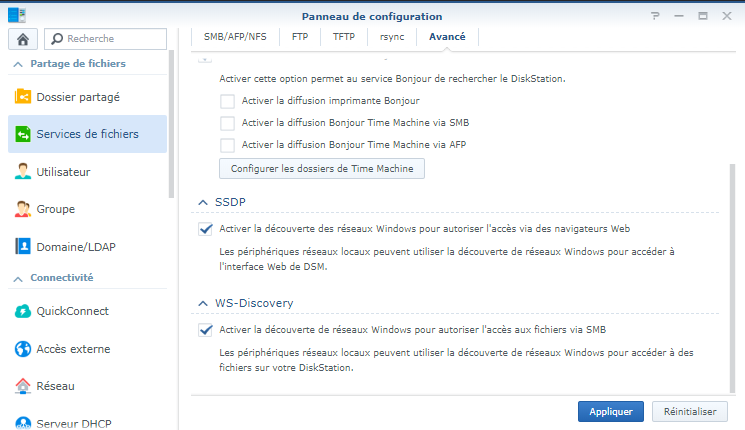Click Configurer les dossiers de Time Machine
The height and width of the screenshot is (430, 745).
pos(322,168)
